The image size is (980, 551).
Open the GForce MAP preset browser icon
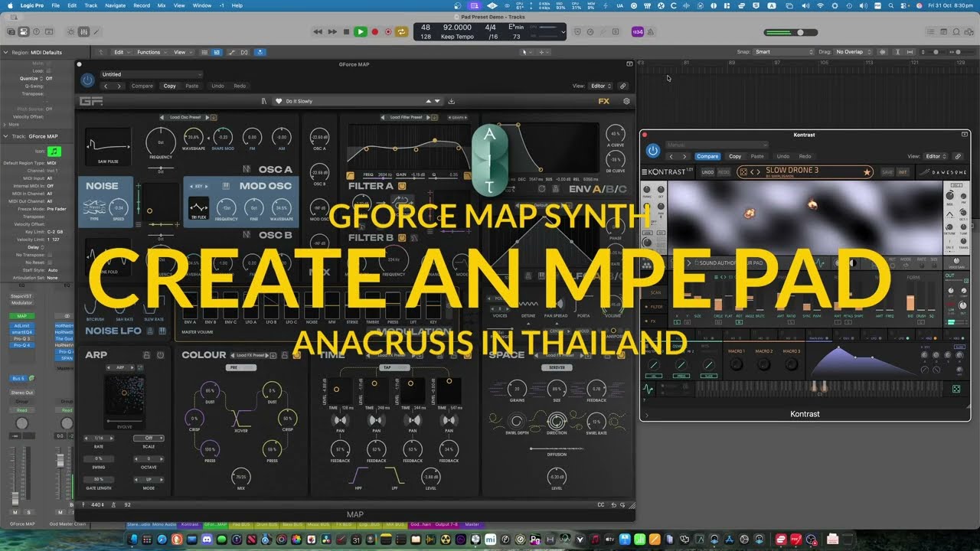264,101
